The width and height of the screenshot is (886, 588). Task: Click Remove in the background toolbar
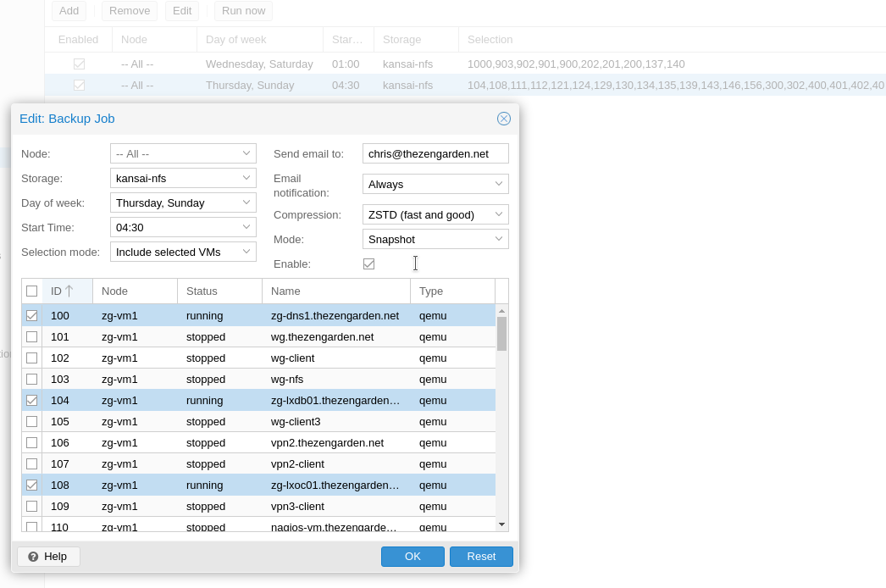[x=130, y=11]
